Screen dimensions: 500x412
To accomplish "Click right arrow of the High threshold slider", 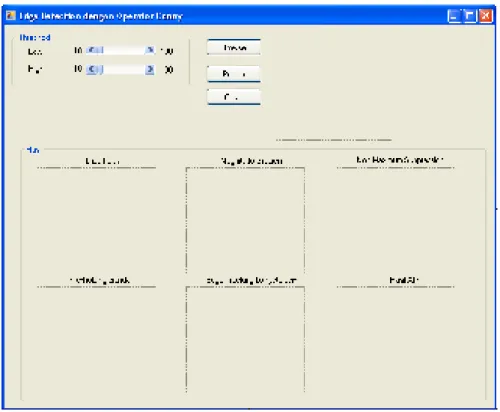I will (x=150, y=69).
